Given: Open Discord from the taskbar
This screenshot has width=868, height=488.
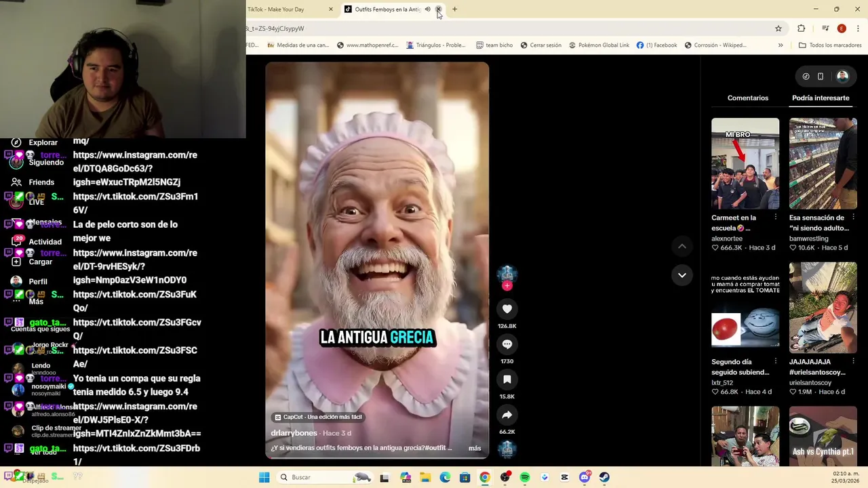Looking at the screenshot, I should pos(585,477).
